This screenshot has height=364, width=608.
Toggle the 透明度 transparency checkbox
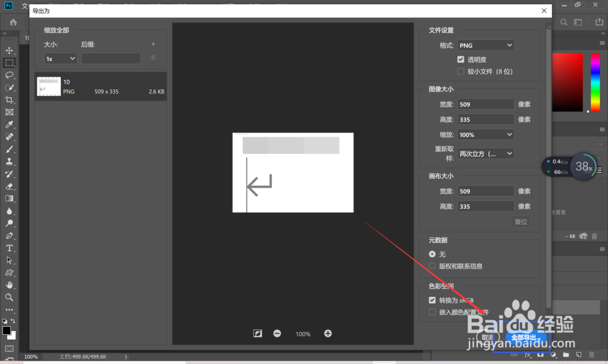pos(461,60)
